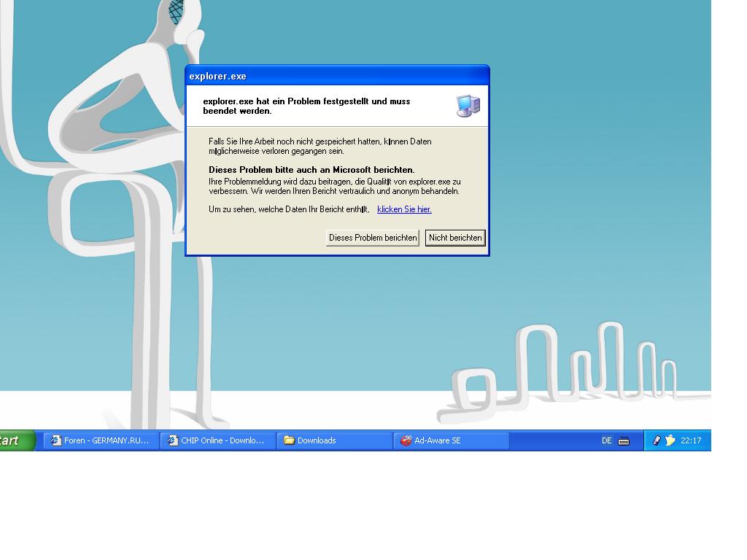Click the Internet Explorer icon for Foren - GERMANY.RU

pos(56,440)
